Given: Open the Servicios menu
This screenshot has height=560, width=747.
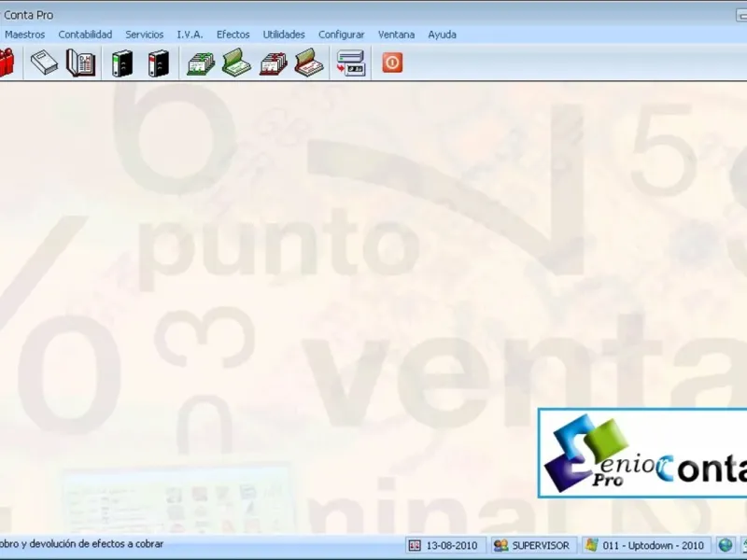Looking at the screenshot, I should (145, 35).
